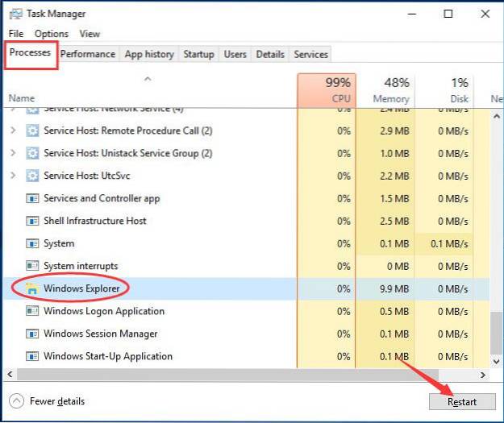Click the 0.1 MB/s disk value for System

(x=449, y=244)
